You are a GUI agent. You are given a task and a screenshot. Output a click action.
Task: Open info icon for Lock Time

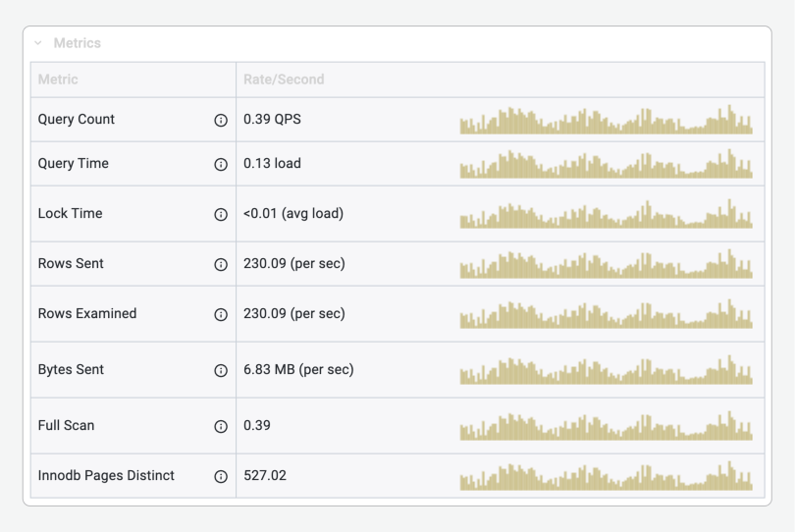point(221,215)
